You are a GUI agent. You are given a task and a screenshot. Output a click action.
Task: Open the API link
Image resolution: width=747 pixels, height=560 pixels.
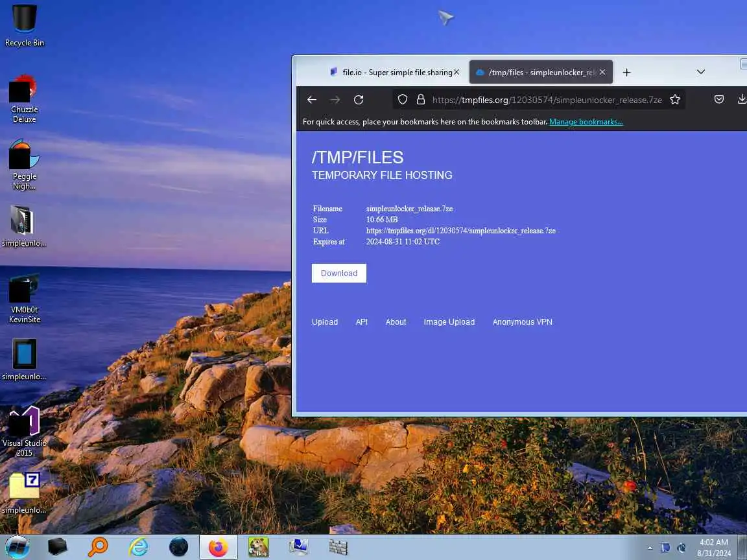[x=362, y=322]
